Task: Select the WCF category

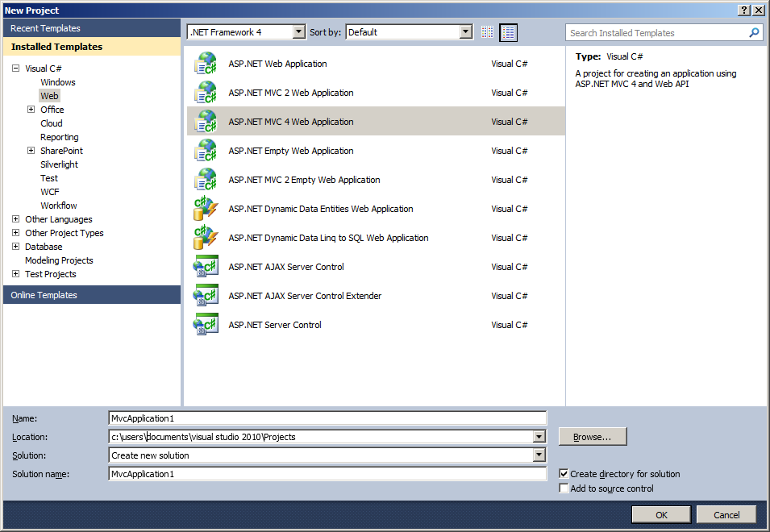Action: coord(50,192)
